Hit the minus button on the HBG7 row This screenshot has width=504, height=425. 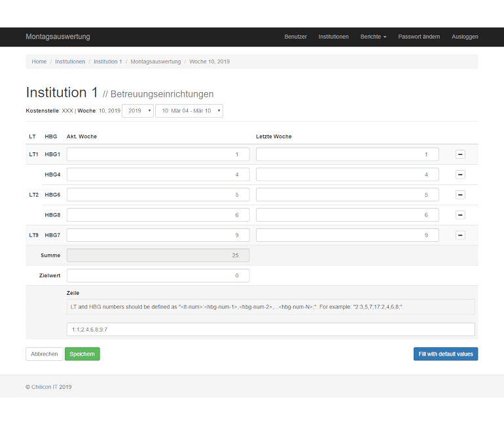click(x=460, y=235)
